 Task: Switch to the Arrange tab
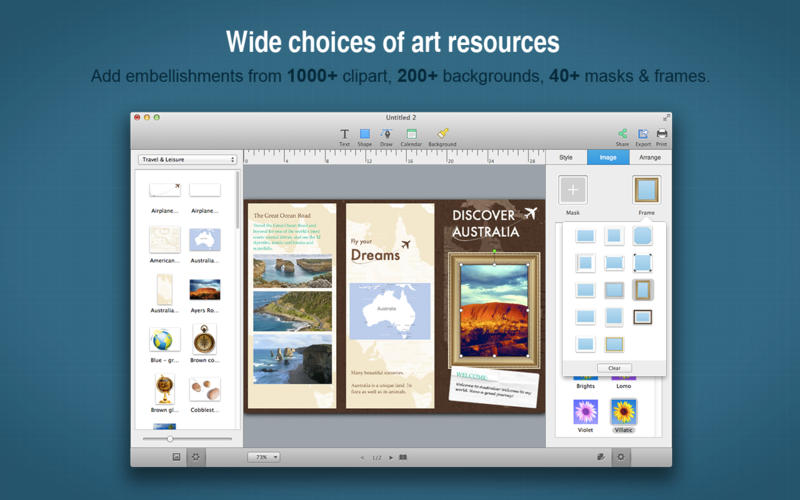click(x=649, y=157)
